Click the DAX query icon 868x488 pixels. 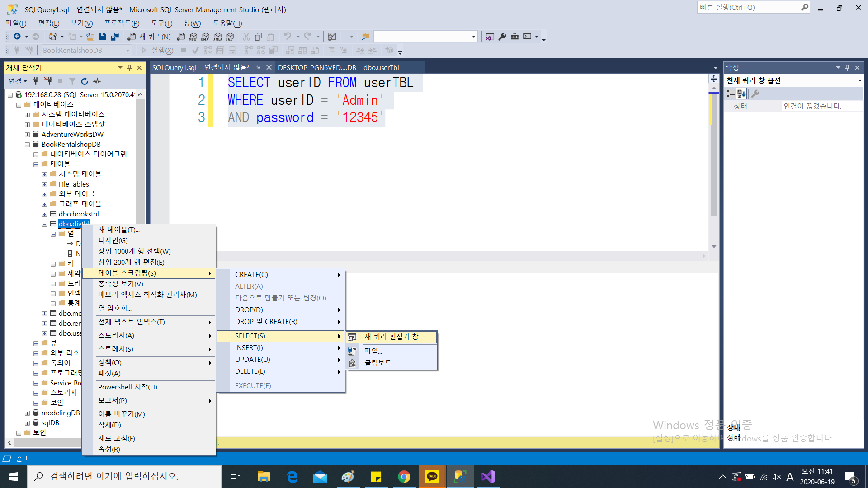[230, 37]
